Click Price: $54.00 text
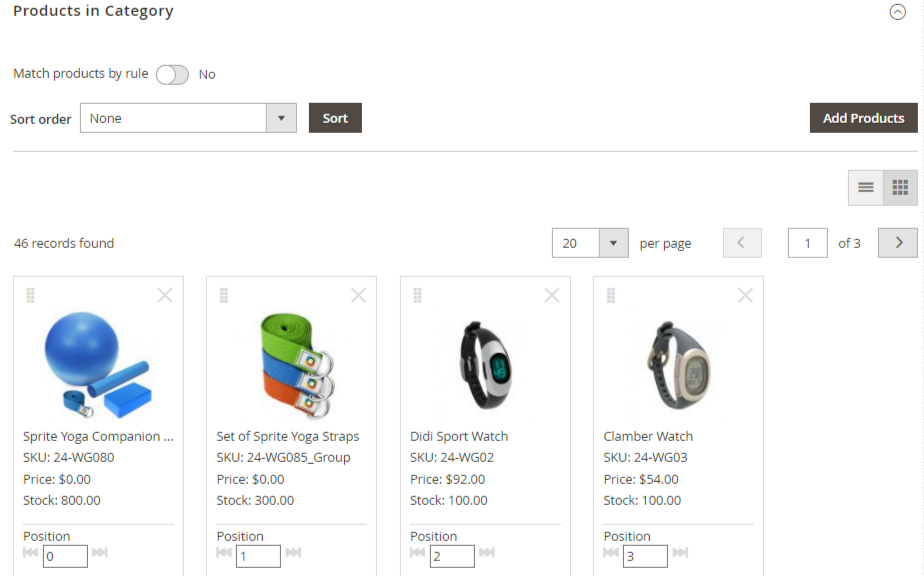 click(x=641, y=479)
